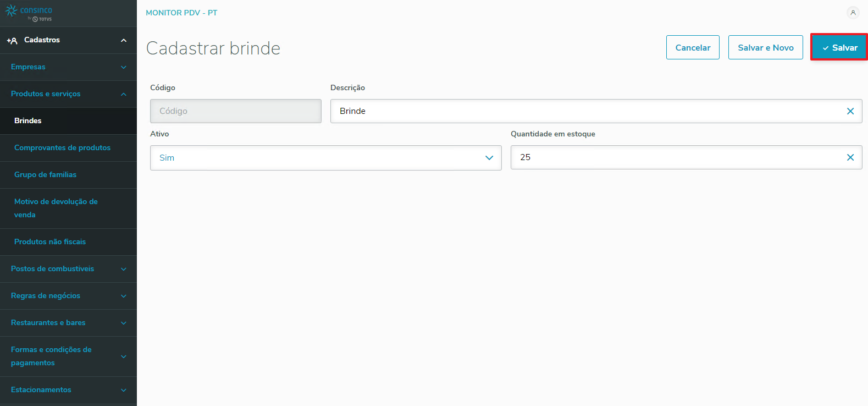Click the Cadastrar brinde heading
The image size is (868, 406).
[213, 48]
